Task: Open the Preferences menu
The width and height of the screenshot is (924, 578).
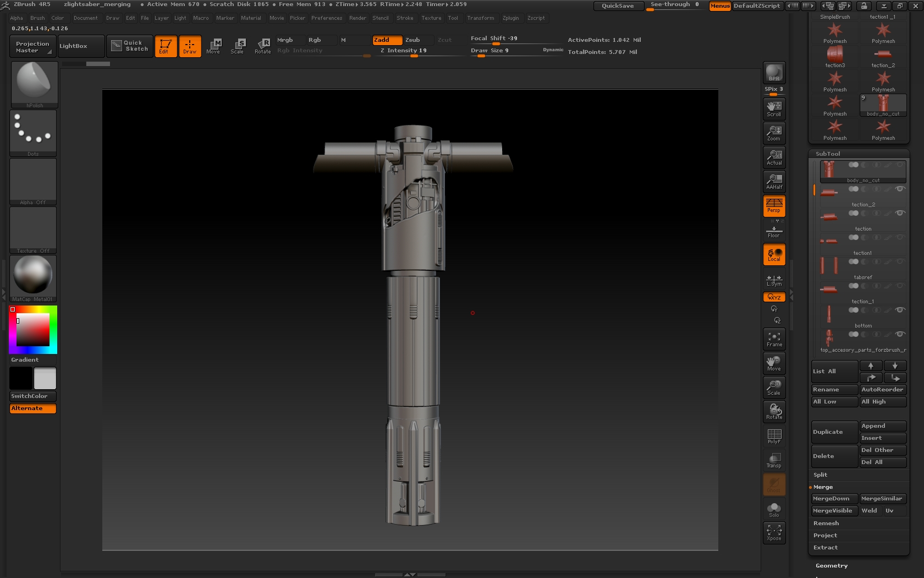Action: [327, 18]
